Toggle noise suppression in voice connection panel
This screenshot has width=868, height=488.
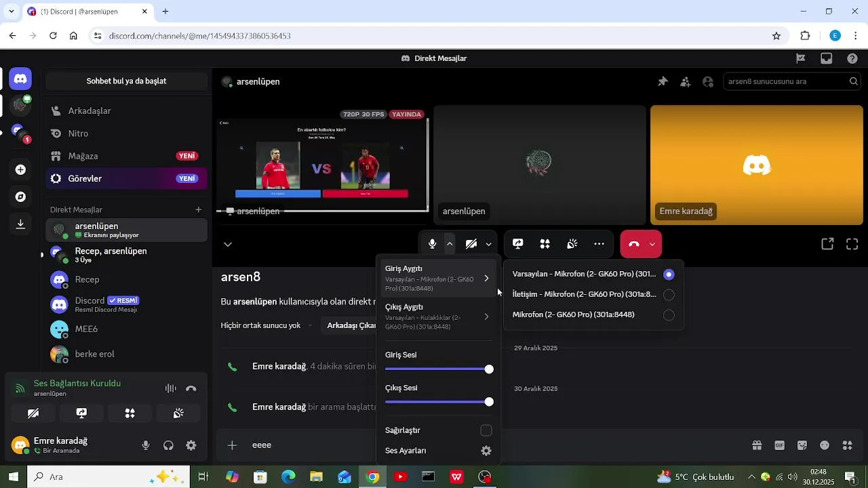pyautogui.click(x=170, y=388)
